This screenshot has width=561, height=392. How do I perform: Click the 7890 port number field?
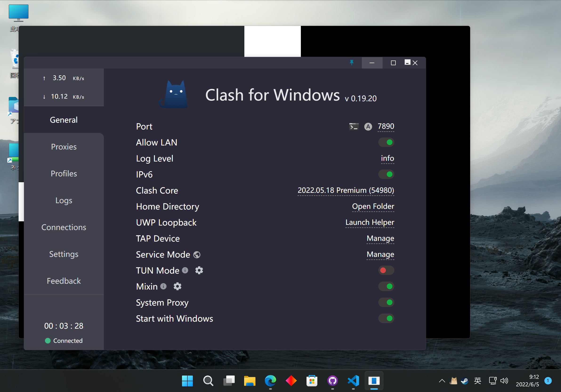click(x=386, y=126)
